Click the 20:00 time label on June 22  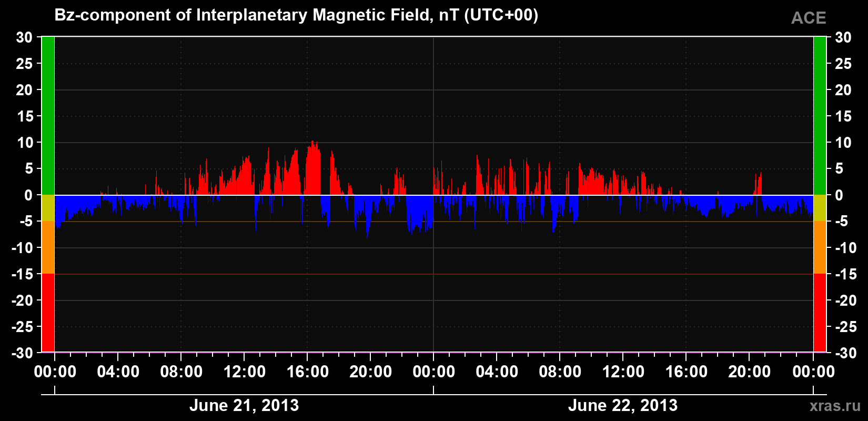(x=749, y=372)
